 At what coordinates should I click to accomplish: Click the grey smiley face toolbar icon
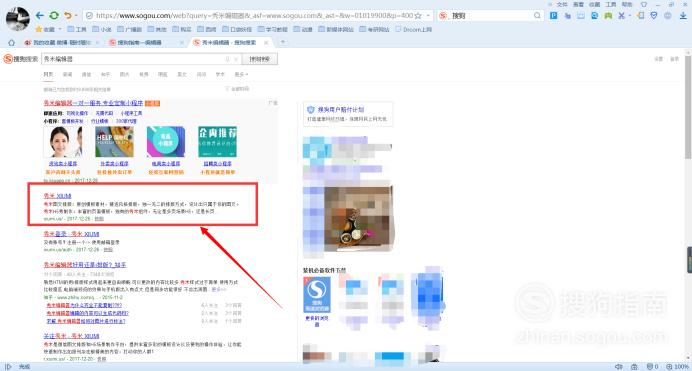click(x=668, y=15)
